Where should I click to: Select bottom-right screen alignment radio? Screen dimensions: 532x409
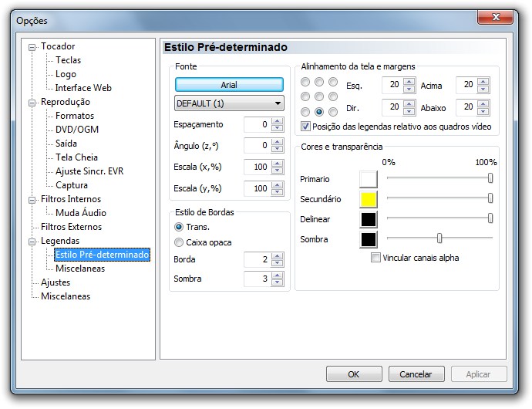tap(333, 112)
